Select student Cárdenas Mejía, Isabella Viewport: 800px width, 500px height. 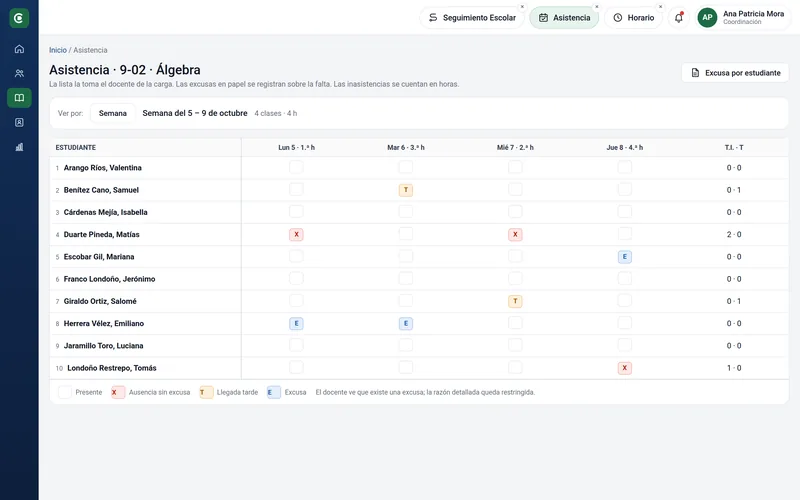[x=106, y=212]
